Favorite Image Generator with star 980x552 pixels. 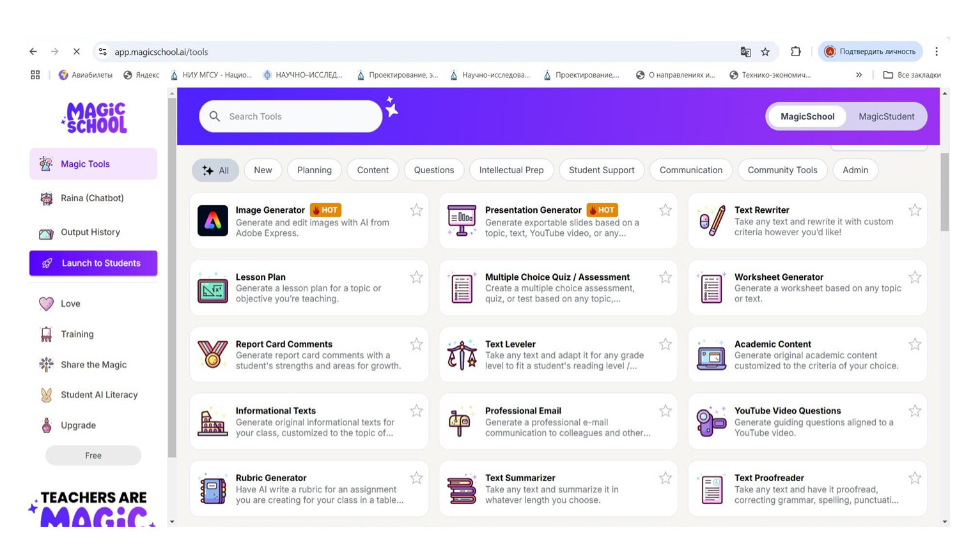[416, 210]
